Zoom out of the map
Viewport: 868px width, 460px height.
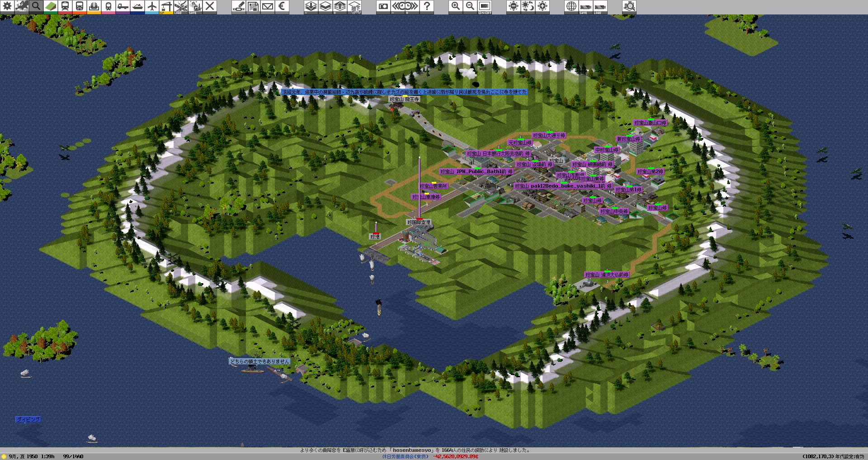(x=470, y=7)
